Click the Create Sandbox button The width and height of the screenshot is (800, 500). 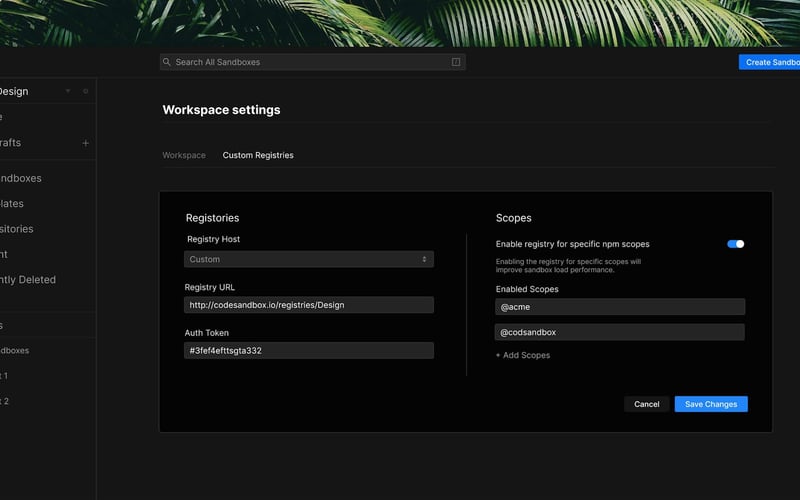point(769,62)
